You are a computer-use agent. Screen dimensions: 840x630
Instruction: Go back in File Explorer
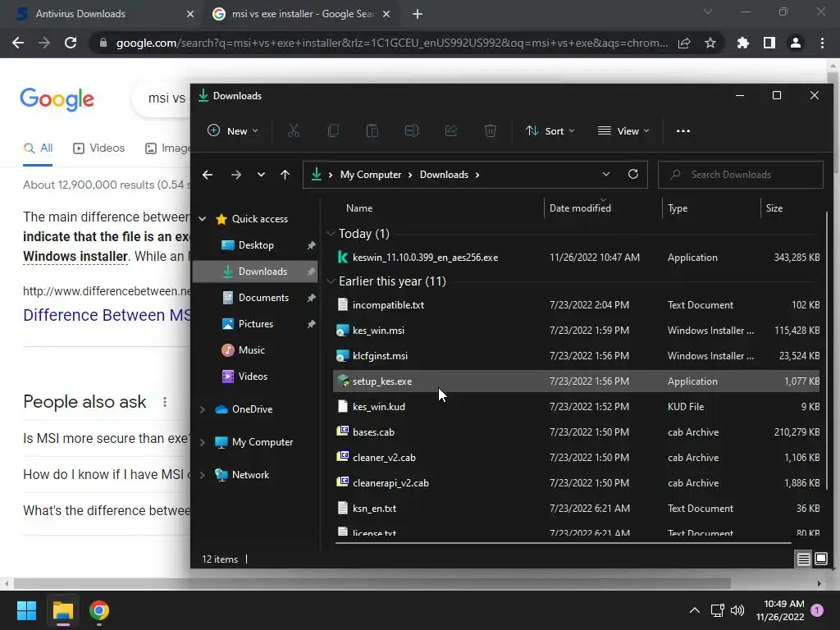tap(208, 175)
